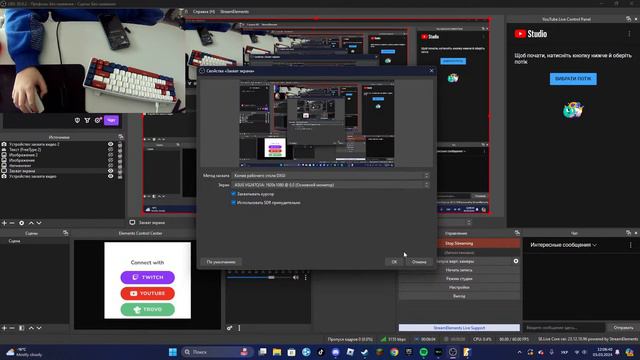The width and height of the screenshot is (640, 360).
Task: Open virtual camera settings gear icon
Action: point(516,261)
